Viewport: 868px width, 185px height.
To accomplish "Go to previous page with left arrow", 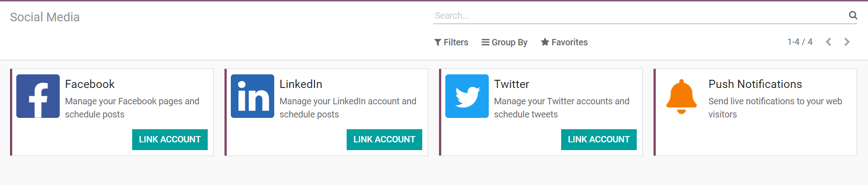I will point(829,42).
